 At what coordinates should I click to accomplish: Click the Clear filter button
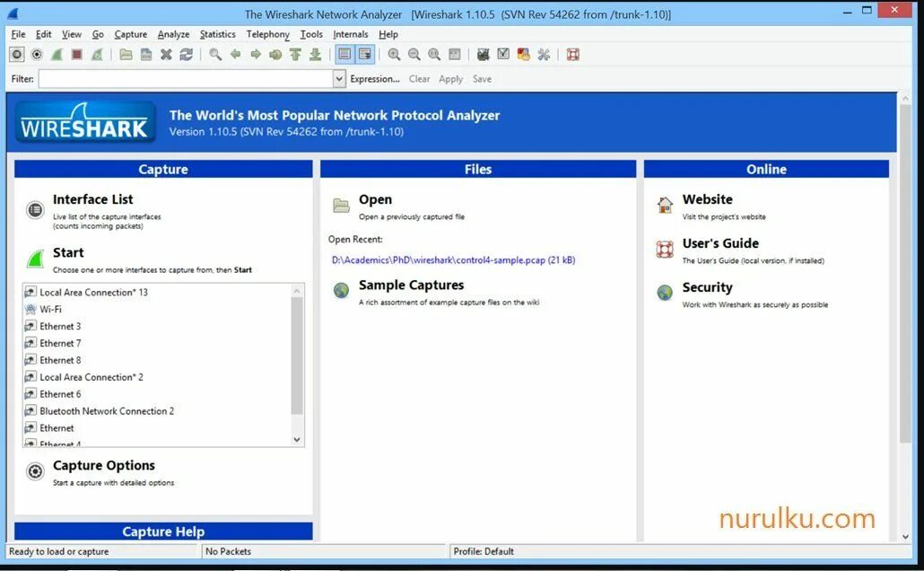tap(420, 78)
